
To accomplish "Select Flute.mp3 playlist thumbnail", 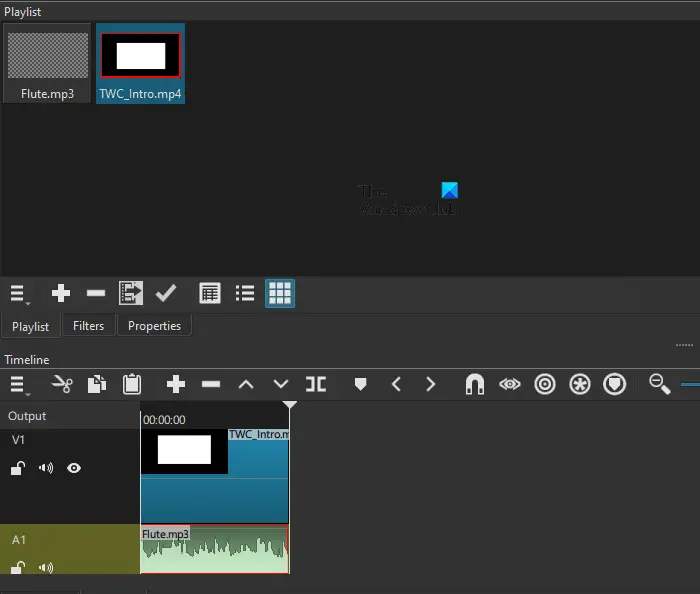I will coord(47,63).
